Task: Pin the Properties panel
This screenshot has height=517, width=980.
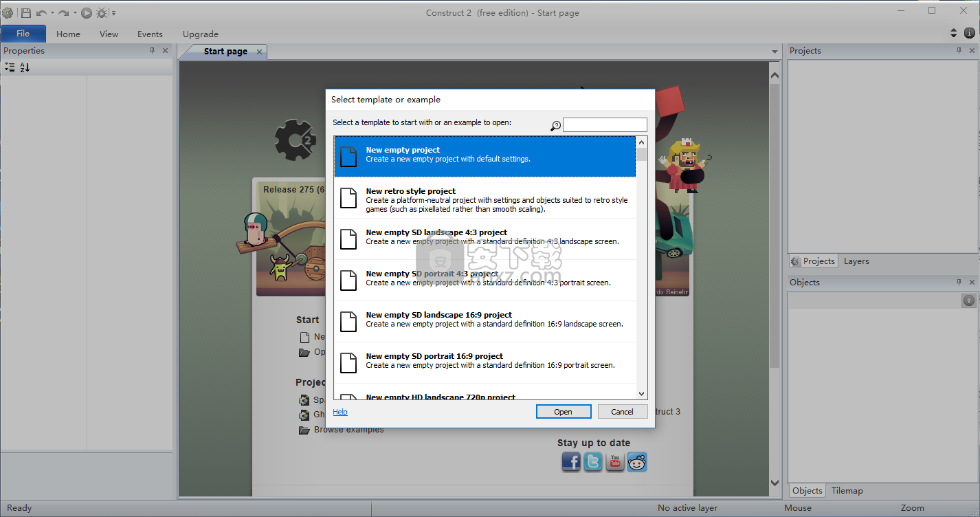Action: [153, 51]
